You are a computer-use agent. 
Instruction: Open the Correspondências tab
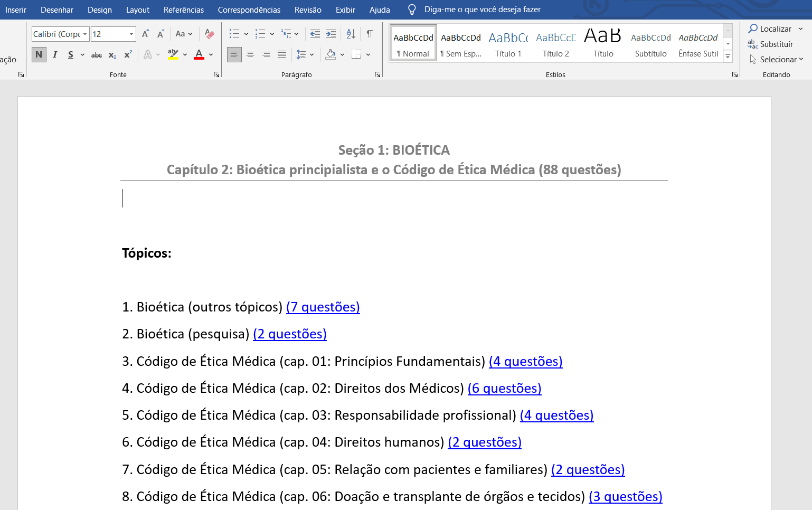[249, 10]
